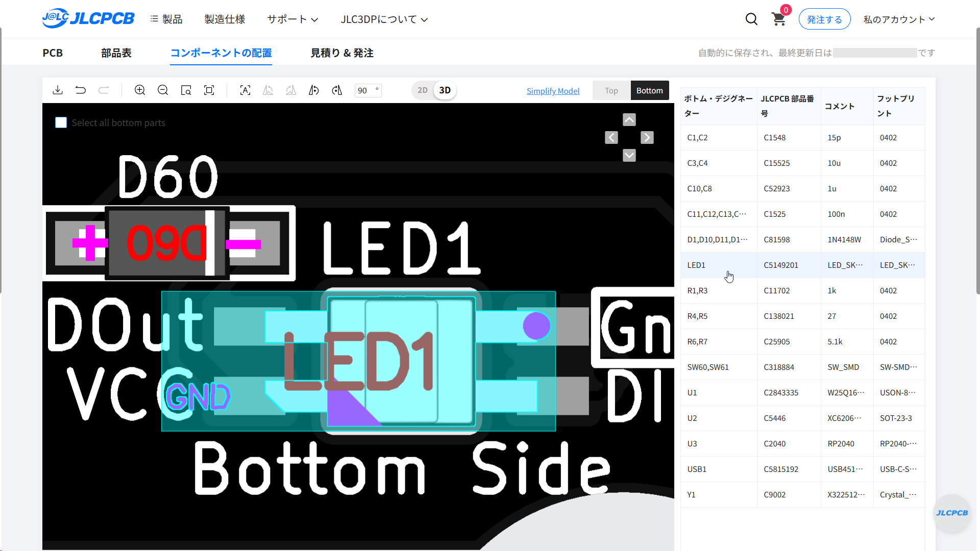Click the SW60,SW61 designator cell
Screen dimensions: 980x551
click(x=719, y=367)
